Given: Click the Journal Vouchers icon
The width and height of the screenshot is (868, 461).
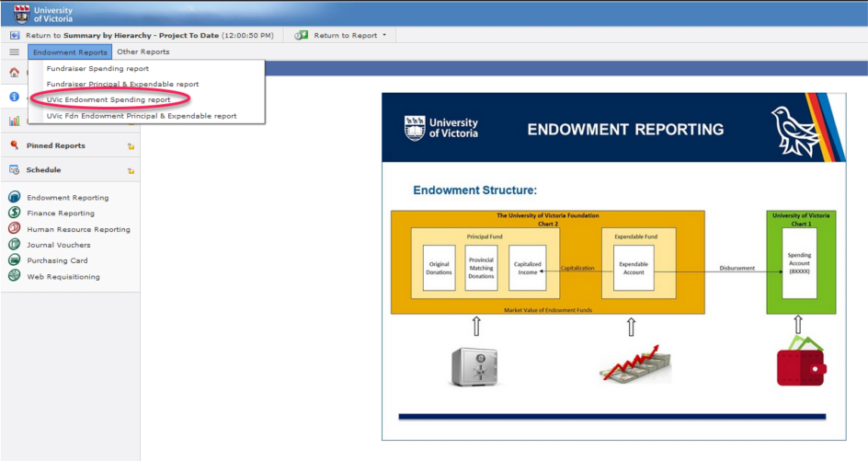Looking at the screenshot, I should coord(15,244).
